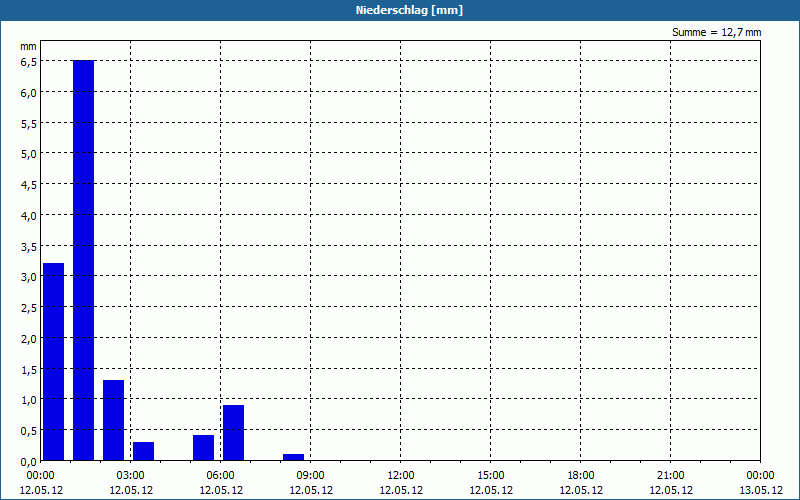
Task: Select the 12.05.12 date under 18:00
Action: pos(581,491)
